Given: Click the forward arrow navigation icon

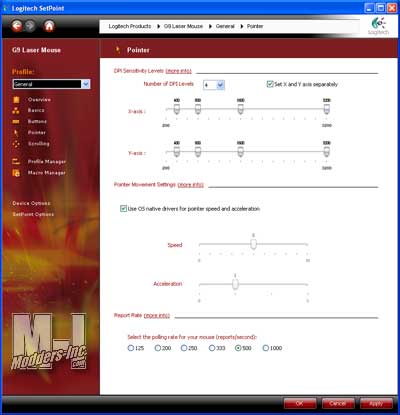Looking at the screenshot, I should 31,26.
